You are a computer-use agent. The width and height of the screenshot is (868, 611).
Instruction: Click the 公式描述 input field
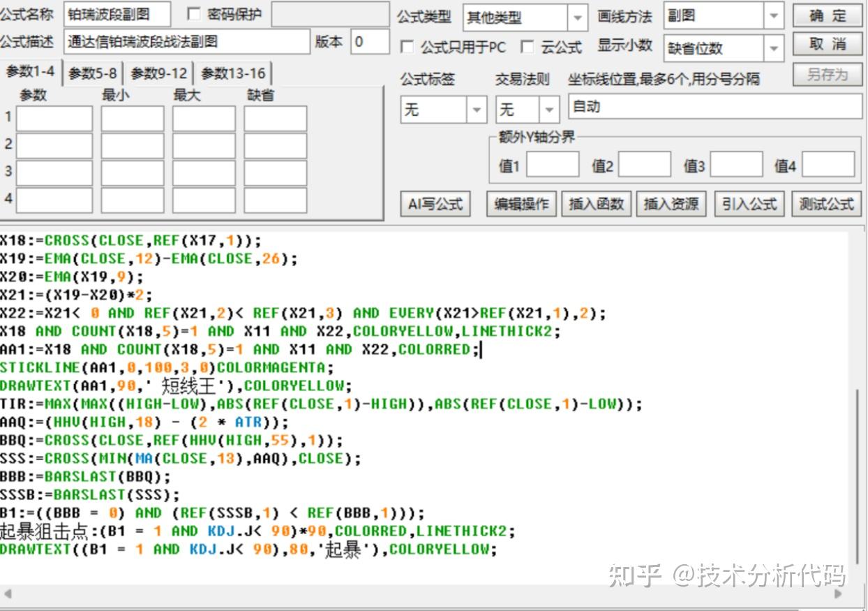point(186,42)
